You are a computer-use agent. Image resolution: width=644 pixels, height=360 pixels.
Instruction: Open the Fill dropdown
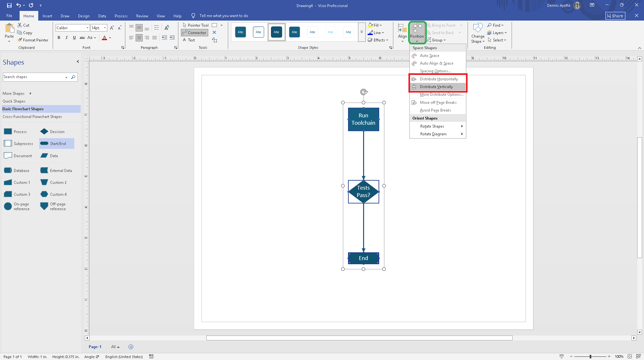[375, 25]
